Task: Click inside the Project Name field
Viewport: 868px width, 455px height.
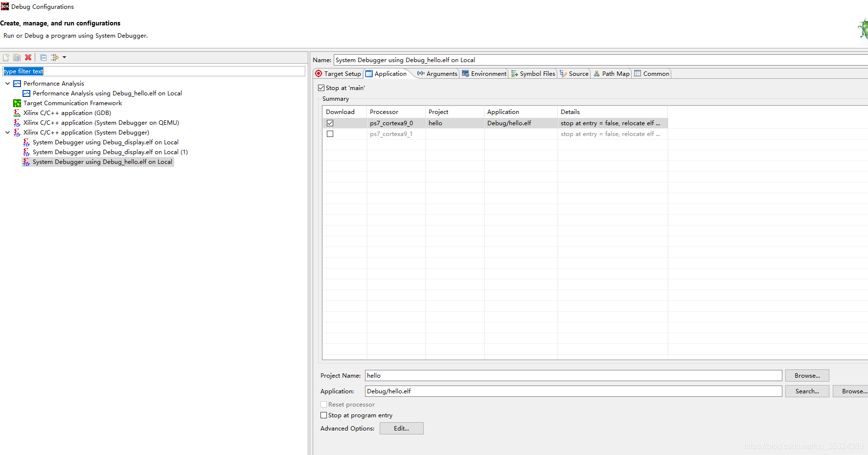Action: click(x=489, y=375)
